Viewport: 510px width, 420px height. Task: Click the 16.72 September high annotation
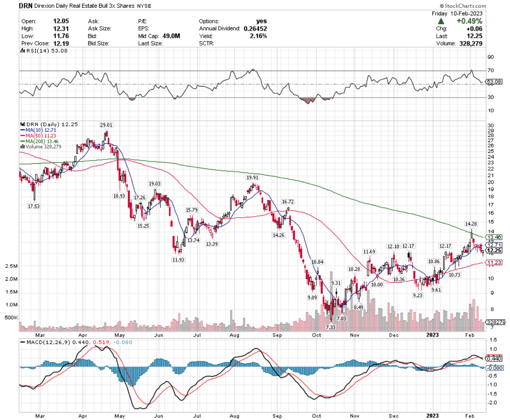[288, 202]
